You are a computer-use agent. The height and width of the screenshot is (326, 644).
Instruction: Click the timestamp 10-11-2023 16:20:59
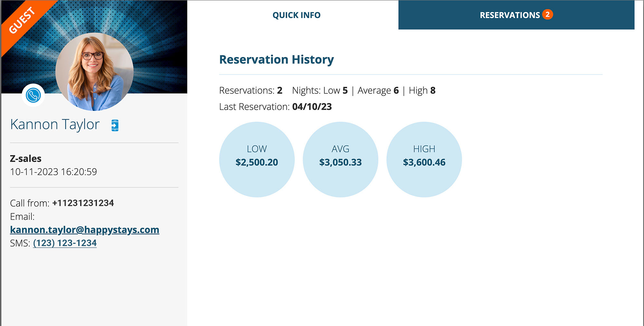[53, 172]
